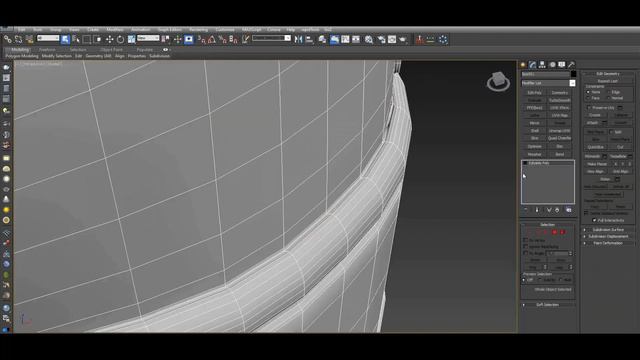Toggle Preserve UVs checkbox

coord(589,108)
